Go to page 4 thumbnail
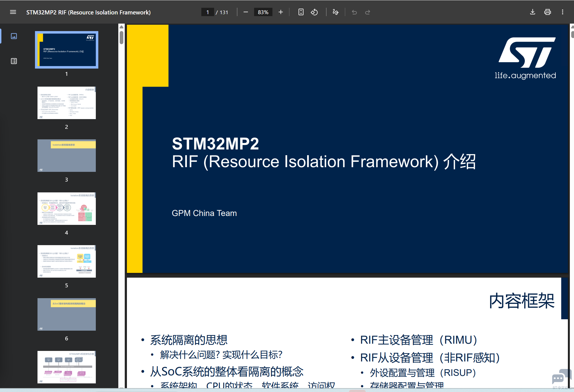 [x=67, y=208]
